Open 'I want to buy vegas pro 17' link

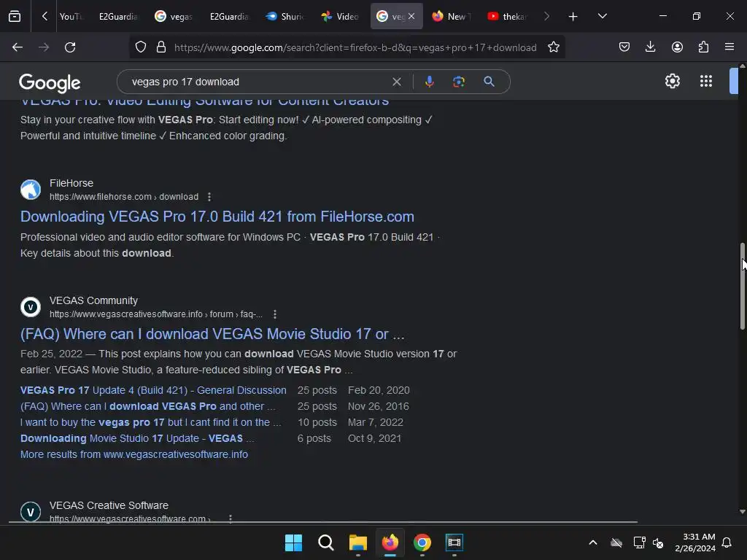tap(150, 422)
